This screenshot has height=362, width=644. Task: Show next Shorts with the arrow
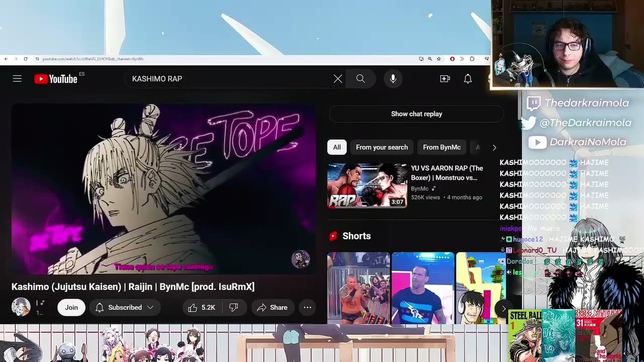503,309
